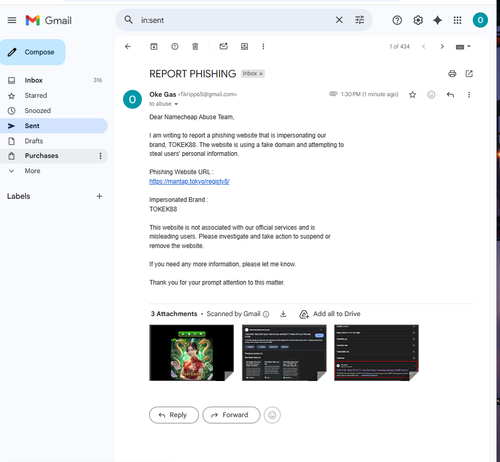The image size is (500, 462).
Task: Expand More in the sidebar
Action: point(32,171)
